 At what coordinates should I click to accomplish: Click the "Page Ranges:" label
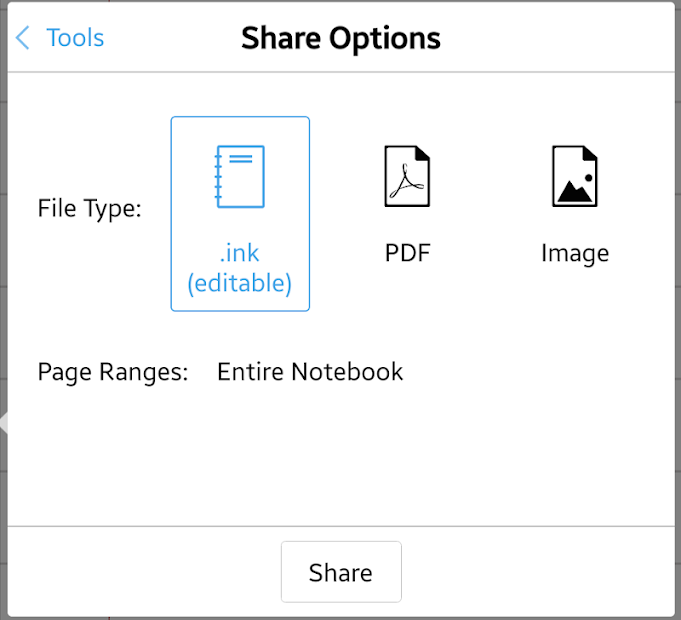(113, 372)
